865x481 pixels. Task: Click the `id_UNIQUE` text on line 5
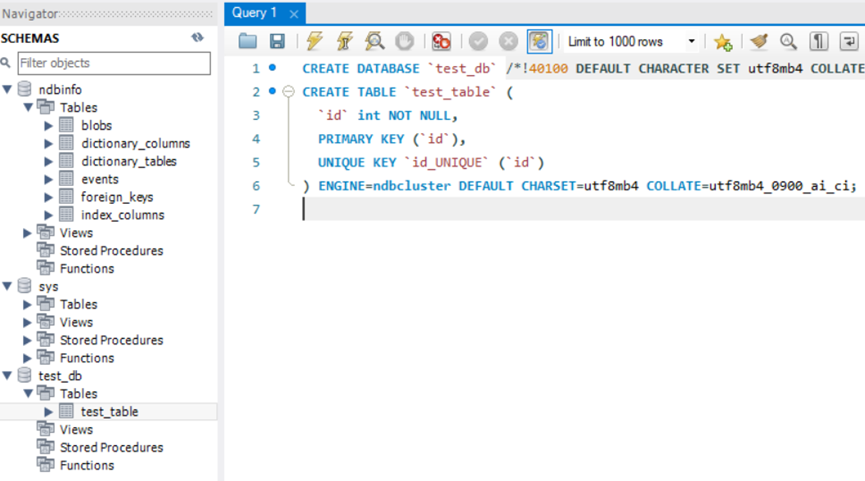[x=446, y=163]
